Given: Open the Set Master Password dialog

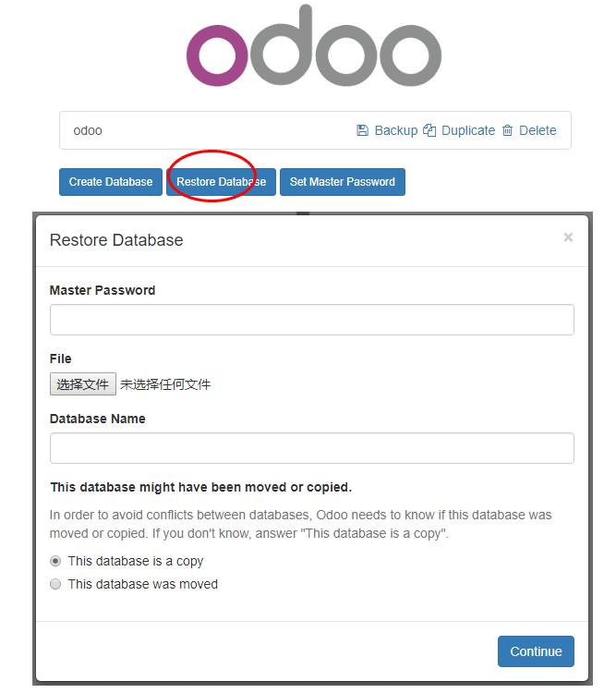Looking at the screenshot, I should (x=343, y=182).
